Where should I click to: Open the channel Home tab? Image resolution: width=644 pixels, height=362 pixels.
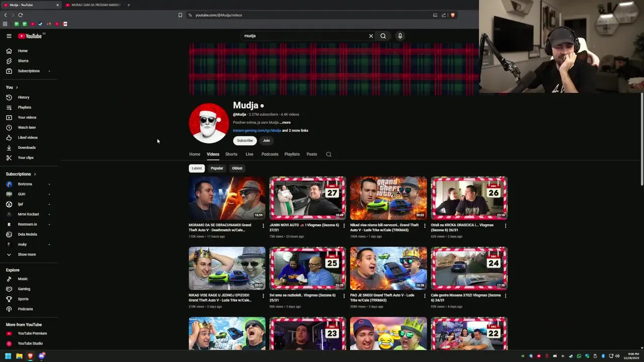click(x=195, y=154)
